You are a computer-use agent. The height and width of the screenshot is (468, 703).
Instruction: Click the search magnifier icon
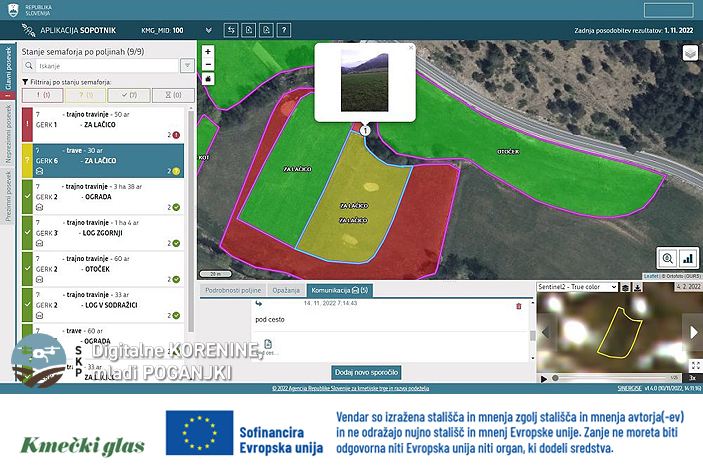pyautogui.click(x=29, y=66)
